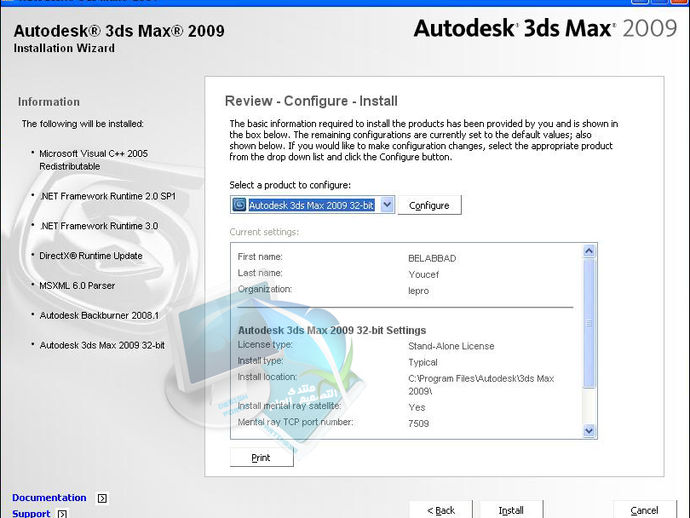The height and width of the screenshot is (518, 690).
Task: Click the TCP port number 7509
Action: (418, 423)
